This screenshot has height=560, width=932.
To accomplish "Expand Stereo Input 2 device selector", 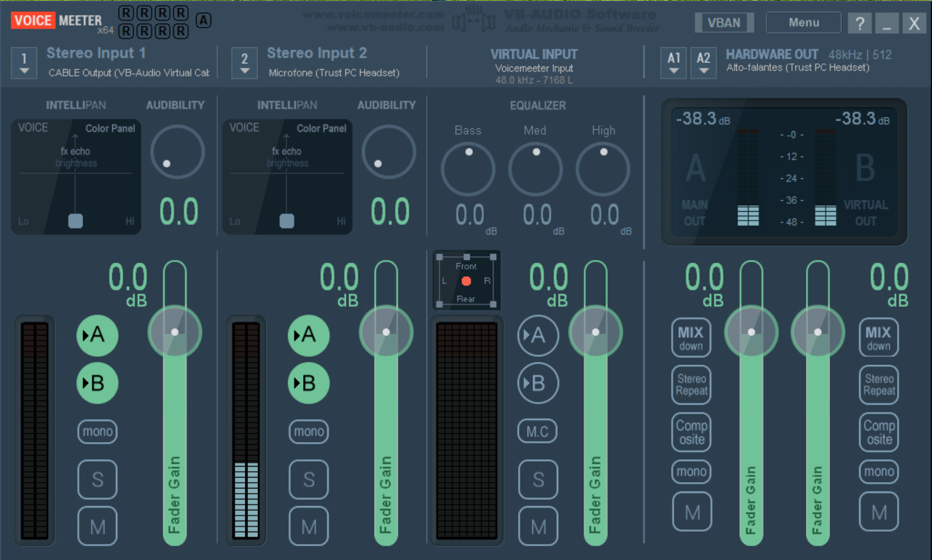I will (x=244, y=63).
